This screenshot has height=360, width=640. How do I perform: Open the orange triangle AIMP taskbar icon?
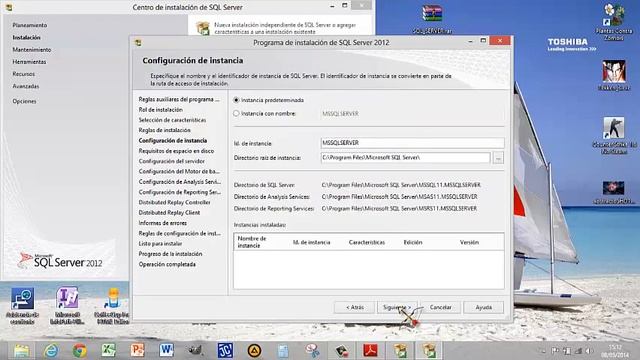coord(254,350)
